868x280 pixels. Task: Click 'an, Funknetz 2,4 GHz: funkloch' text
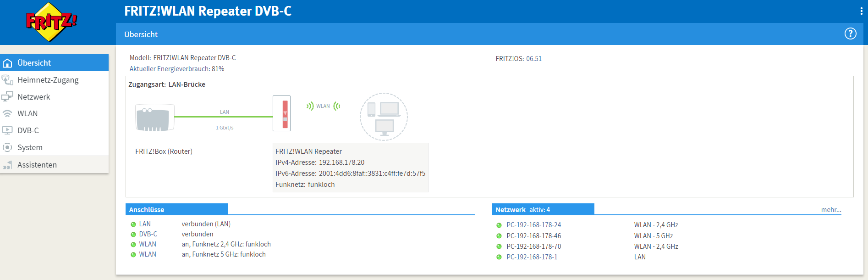pos(226,244)
